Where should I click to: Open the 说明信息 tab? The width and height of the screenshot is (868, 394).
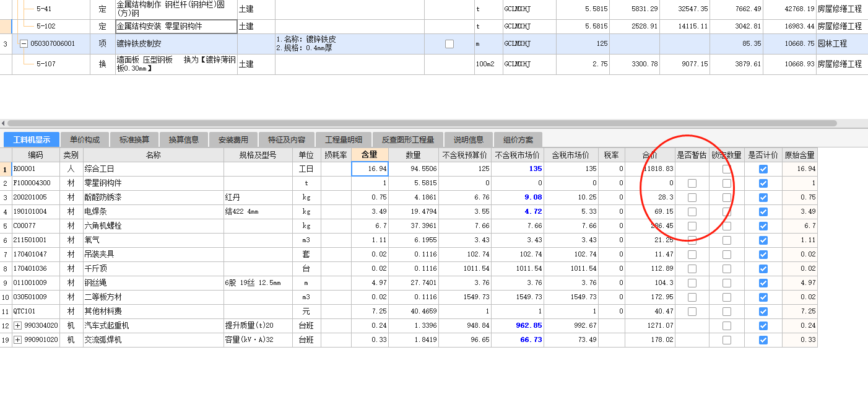pyautogui.click(x=469, y=139)
